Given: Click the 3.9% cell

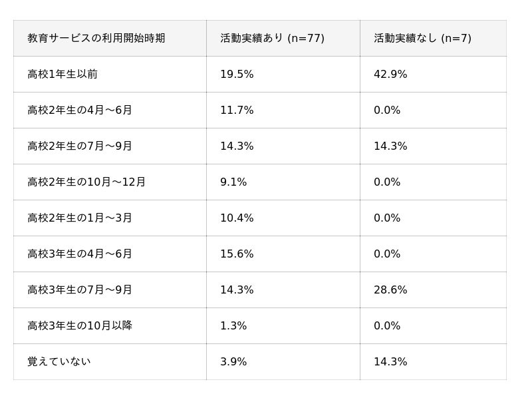Looking at the screenshot, I should (x=233, y=362).
